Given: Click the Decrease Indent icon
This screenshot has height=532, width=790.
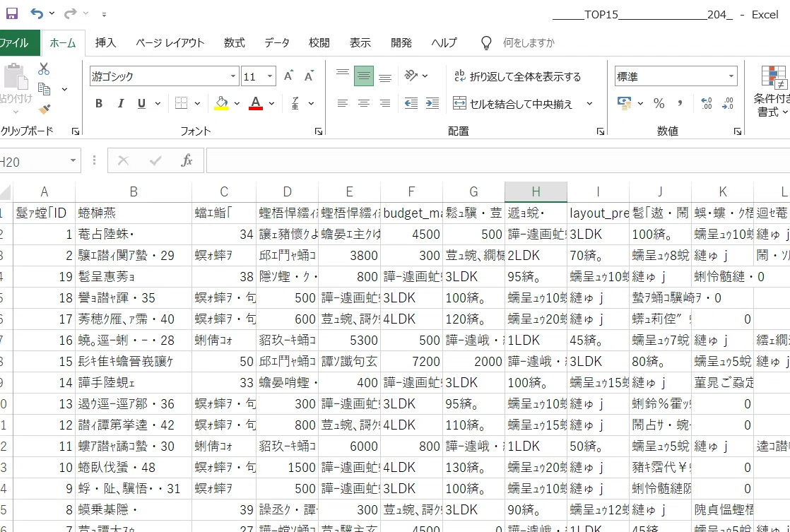Looking at the screenshot, I should tap(411, 103).
